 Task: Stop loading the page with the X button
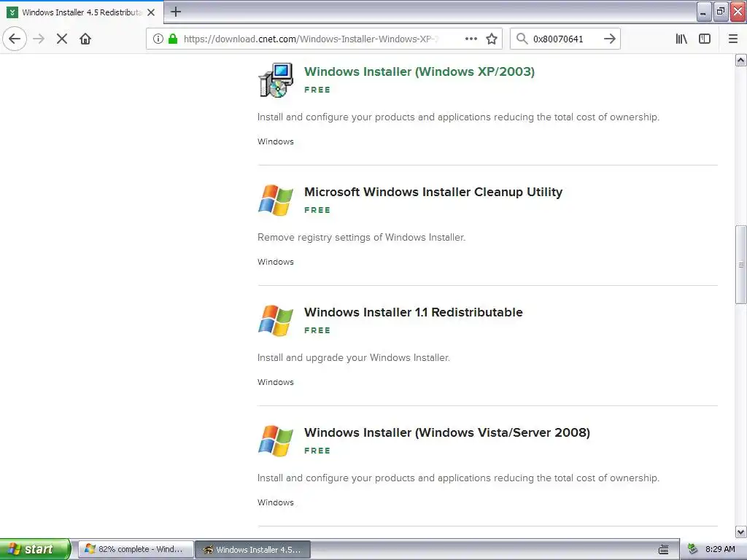click(x=62, y=39)
